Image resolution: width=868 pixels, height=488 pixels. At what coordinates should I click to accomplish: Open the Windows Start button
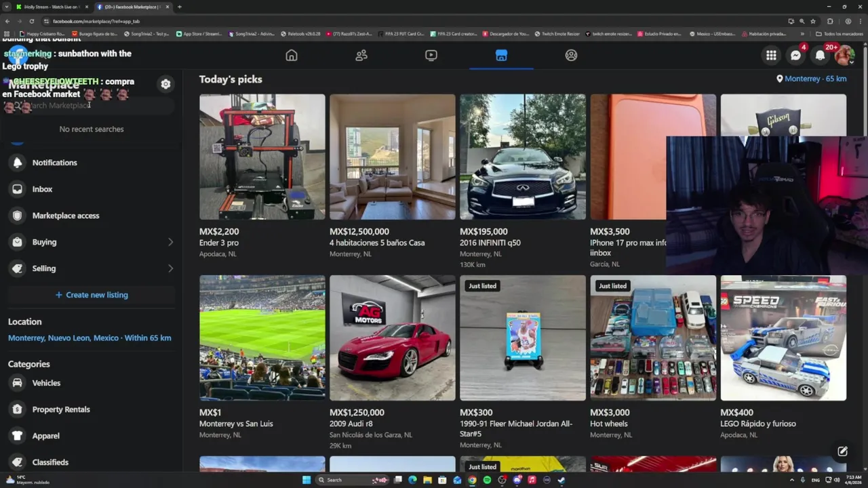(307, 480)
